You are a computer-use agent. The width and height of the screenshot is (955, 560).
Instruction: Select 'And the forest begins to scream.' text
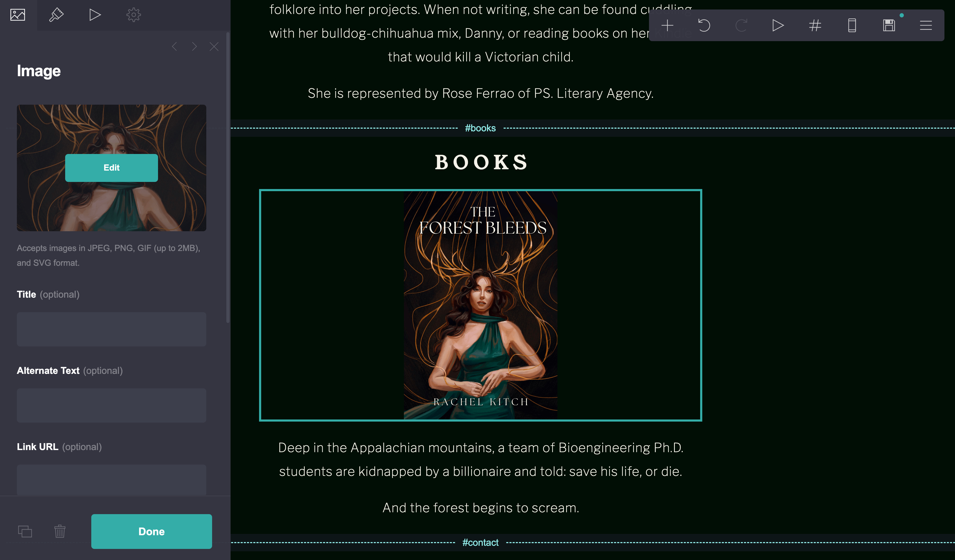click(480, 508)
